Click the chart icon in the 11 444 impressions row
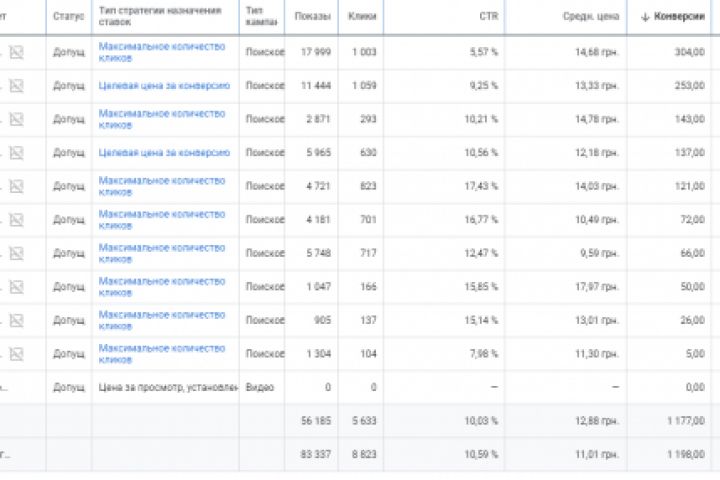This screenshot has height=480, width=720. pos(17,86)
